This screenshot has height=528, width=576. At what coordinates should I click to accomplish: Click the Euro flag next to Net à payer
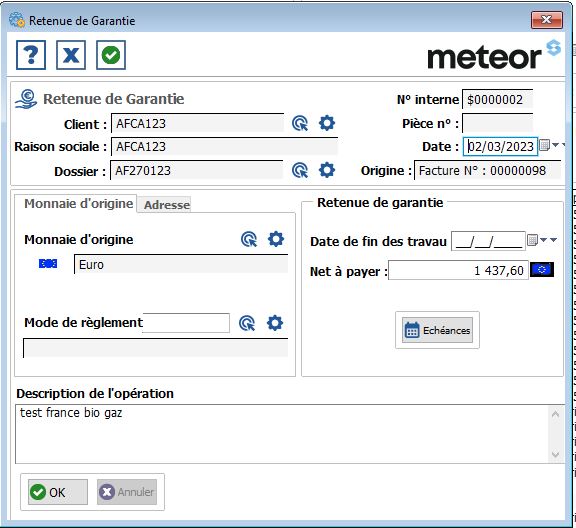point(542,270)
